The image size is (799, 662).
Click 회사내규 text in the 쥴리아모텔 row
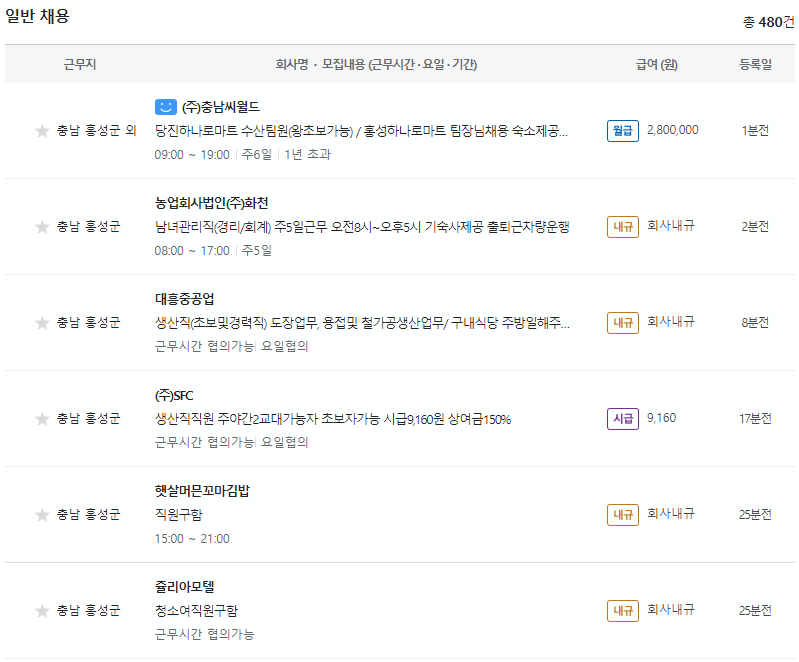click(x=671, y=610)
